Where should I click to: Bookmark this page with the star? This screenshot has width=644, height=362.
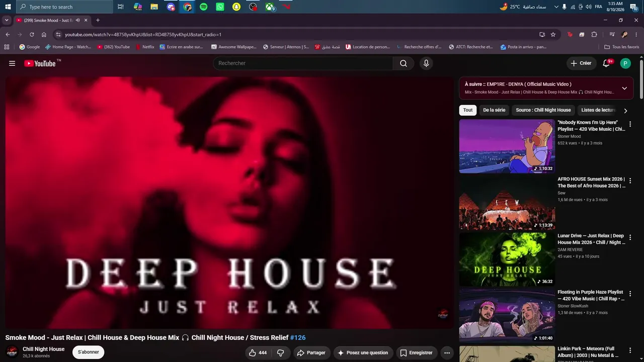click(553, 35)
